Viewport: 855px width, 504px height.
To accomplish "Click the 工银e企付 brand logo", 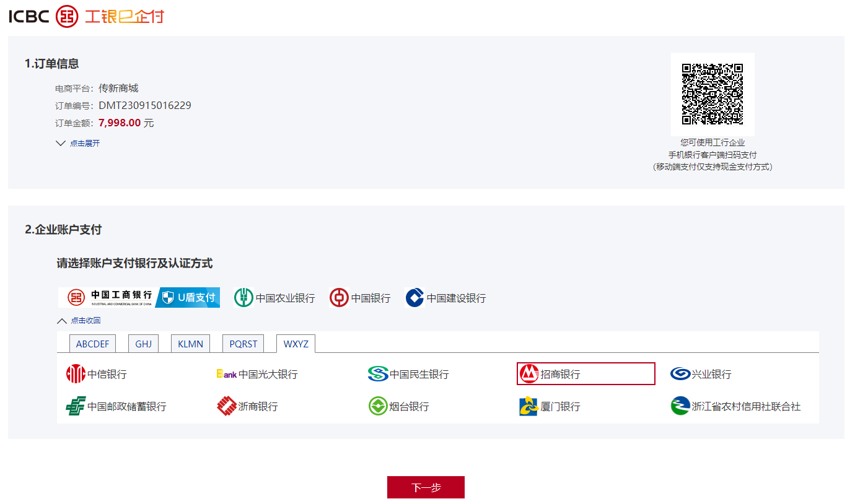I will [x=125, y=17].
